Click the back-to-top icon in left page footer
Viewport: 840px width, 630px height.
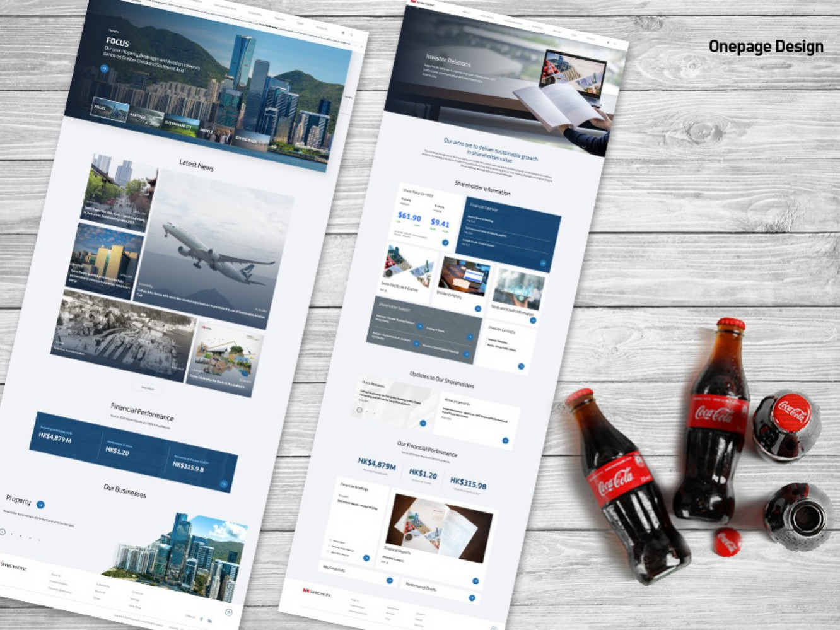pyautogui.click(x=228, y=612)
